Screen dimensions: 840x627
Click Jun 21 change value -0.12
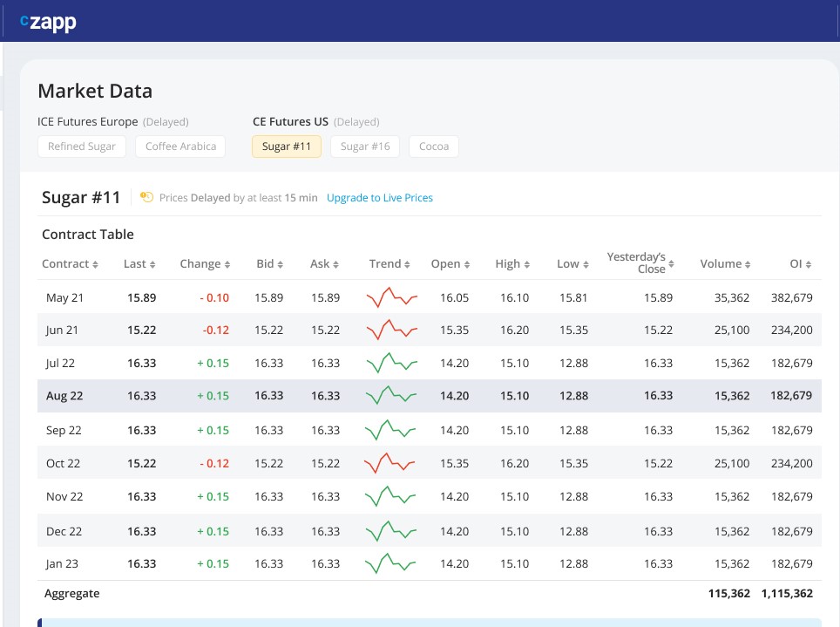point(216,331)
